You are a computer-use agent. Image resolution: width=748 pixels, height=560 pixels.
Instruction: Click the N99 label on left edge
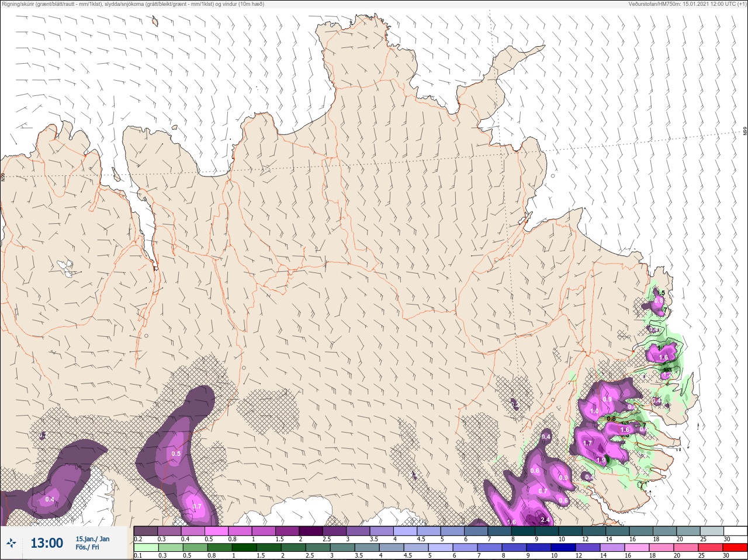click(x=3, y=176)
